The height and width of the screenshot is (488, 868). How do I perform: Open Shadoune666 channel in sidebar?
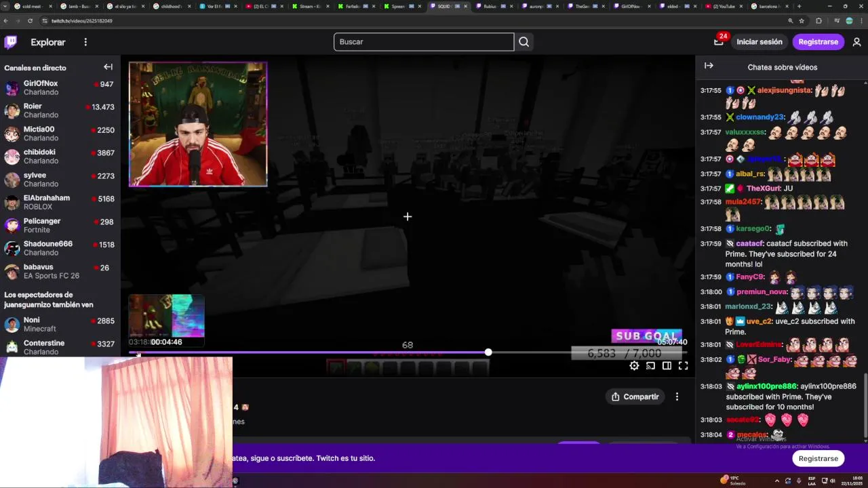tap(60, 248)
